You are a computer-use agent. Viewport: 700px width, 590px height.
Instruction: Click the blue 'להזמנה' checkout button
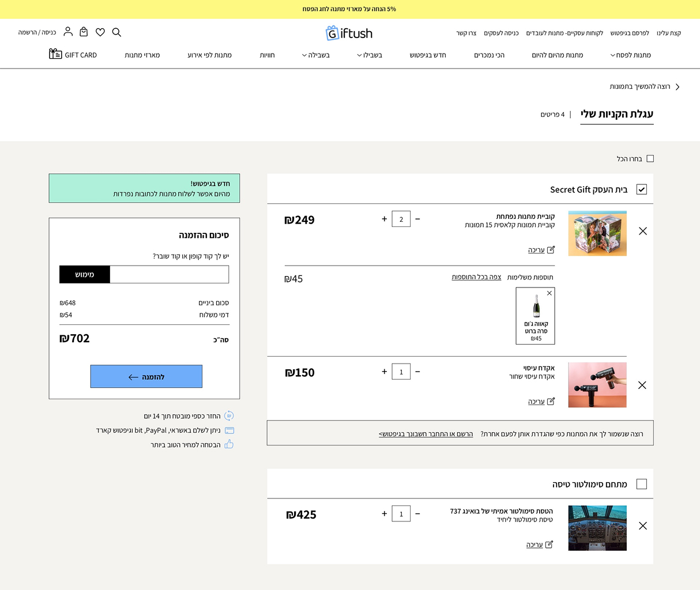(146, 376)
